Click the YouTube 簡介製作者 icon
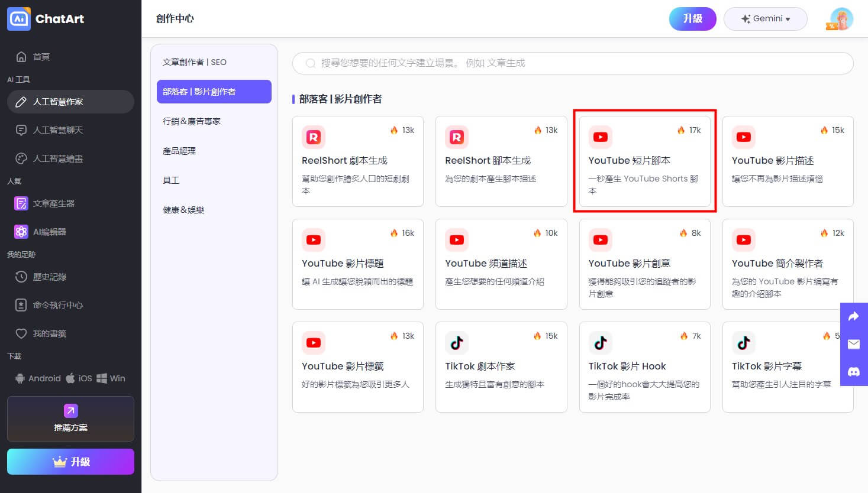This screenshot has width=868, height=493. click(744, 240)
